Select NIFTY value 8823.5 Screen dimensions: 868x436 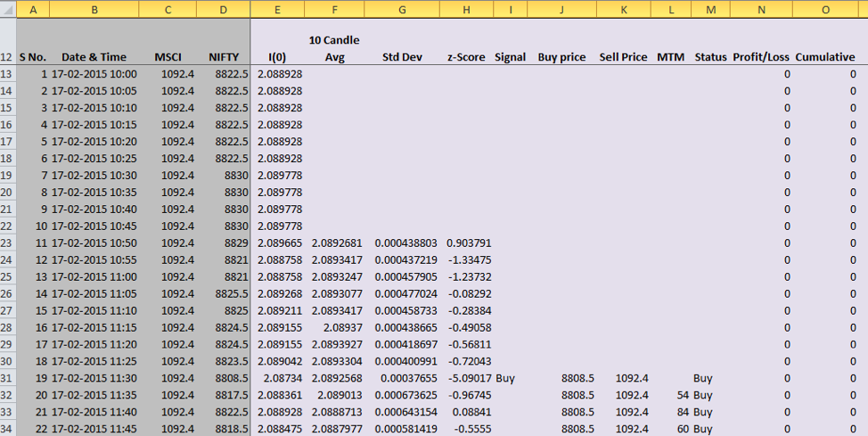coord(224,361)
